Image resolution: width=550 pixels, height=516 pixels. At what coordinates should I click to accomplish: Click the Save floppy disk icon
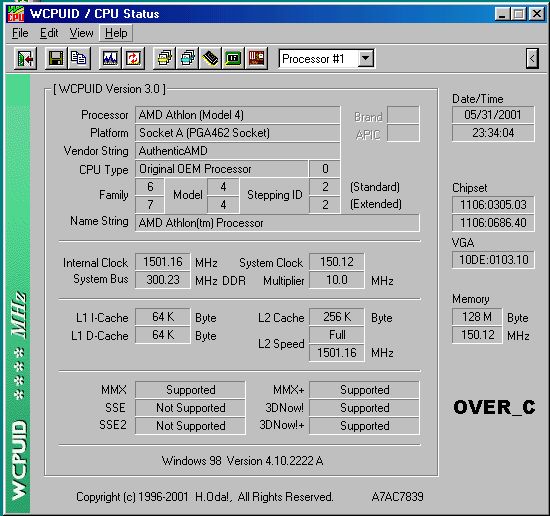[56, 58]
